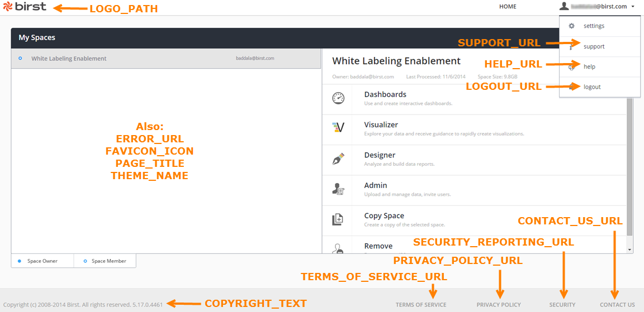Click the Space Member legend item
The width and height of the screenshot is (644, 312).
[x=105, y=261]
